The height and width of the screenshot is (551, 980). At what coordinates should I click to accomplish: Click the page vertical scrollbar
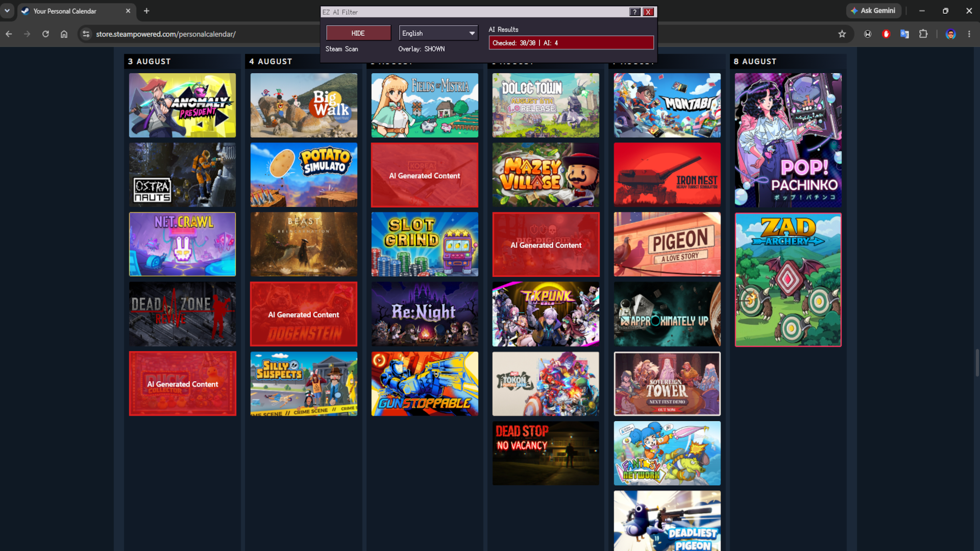pos(977,363)
